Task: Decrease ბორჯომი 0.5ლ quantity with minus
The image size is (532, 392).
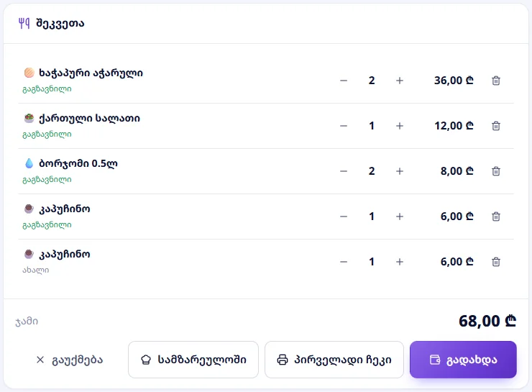Action: pos(344,171)
